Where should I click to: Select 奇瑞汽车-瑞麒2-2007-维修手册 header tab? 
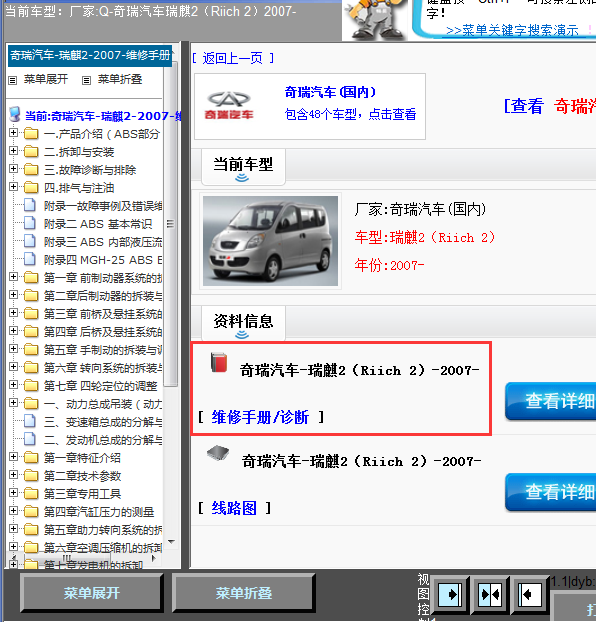pos(90,55)
